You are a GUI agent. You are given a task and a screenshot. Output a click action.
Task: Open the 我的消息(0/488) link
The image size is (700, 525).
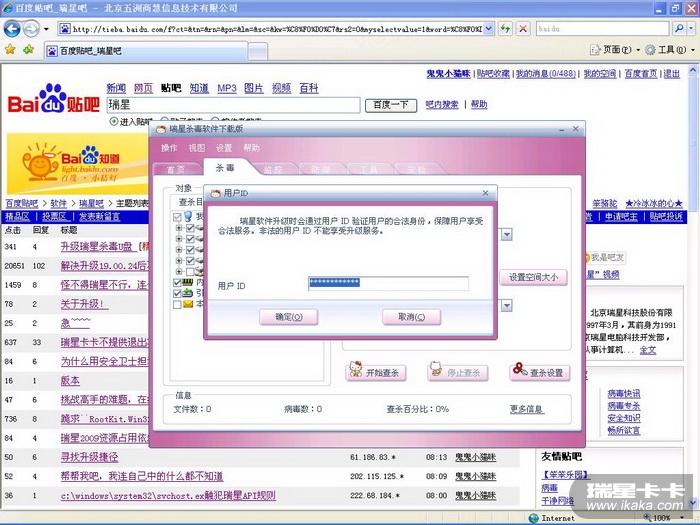pos(546,74)
